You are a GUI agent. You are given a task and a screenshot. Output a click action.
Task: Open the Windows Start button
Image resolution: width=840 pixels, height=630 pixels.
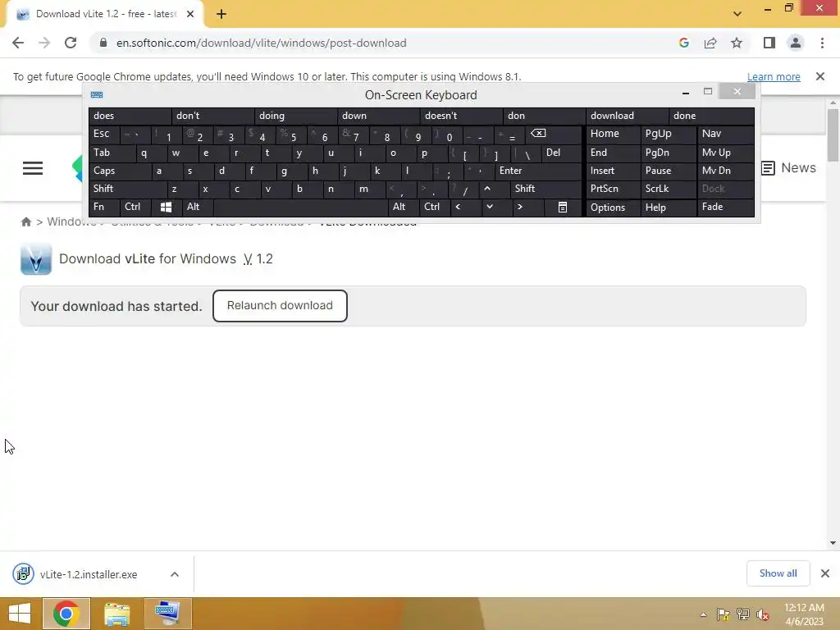(20, 614)
